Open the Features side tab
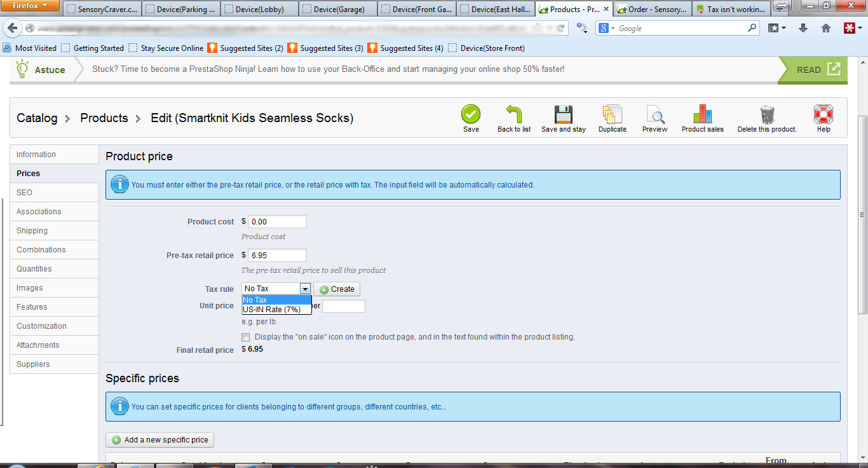Image resolution: width=868 pixels, height=468 pixels. coord(54,307)
